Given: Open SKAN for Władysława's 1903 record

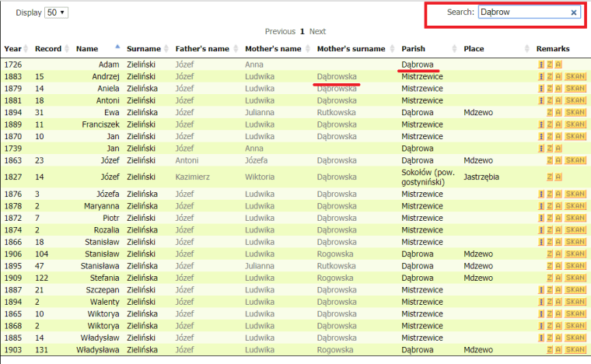Looking at the screenshot, I should (575, 352).
